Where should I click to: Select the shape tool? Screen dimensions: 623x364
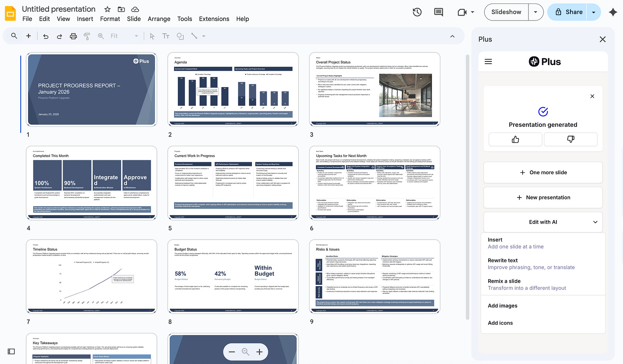click(x=180, y=36)
